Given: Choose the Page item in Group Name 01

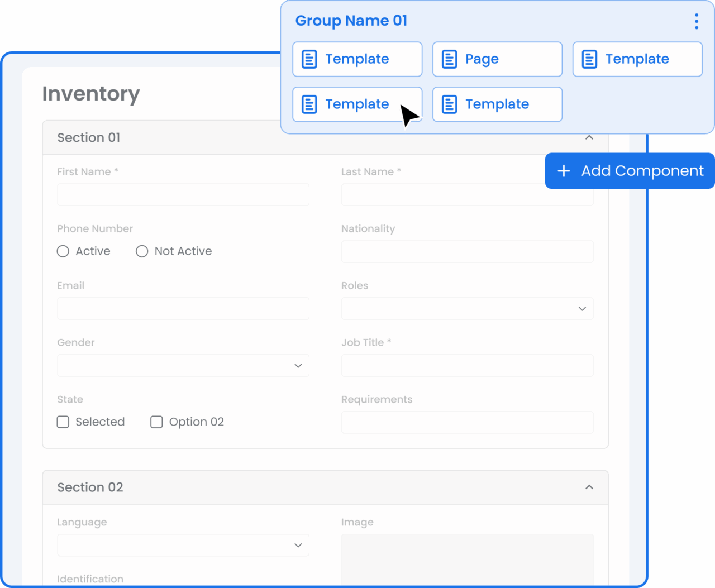Looking at the screenshot, I should pos(497,59).
